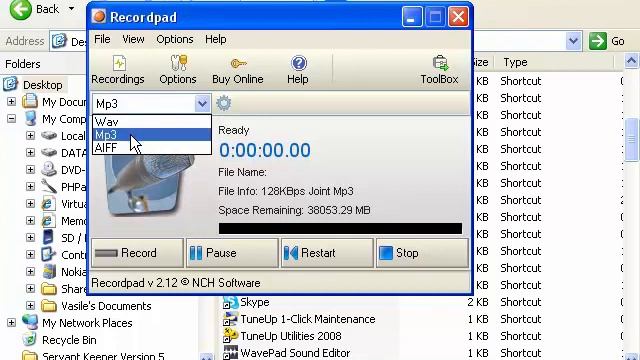
Task: Click the My Network Places icon
Action: pyautogui.click(x=30, y=322)
